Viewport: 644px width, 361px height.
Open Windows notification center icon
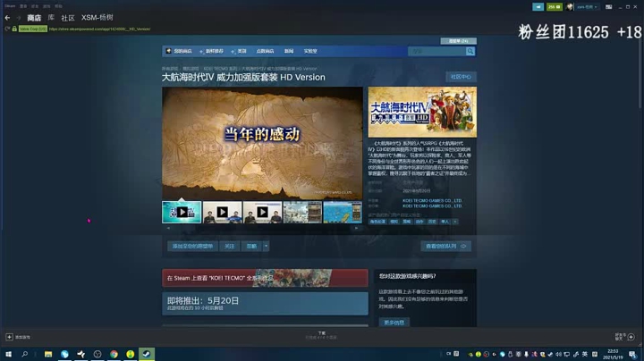point(633,354)
